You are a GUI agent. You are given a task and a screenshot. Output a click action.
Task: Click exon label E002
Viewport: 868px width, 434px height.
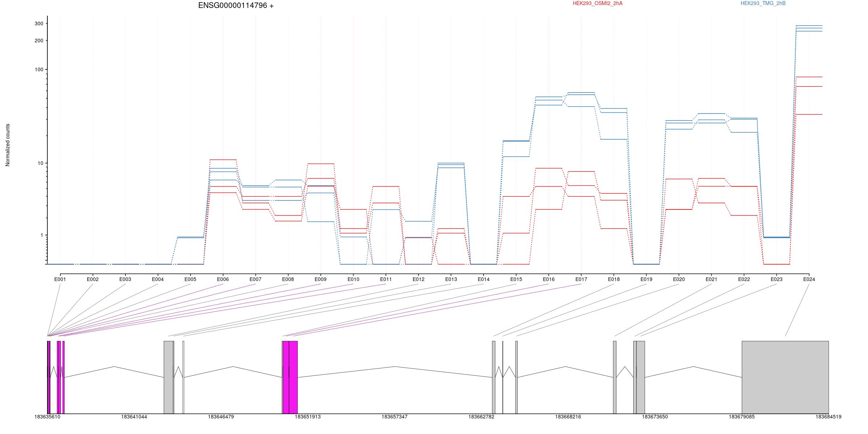point(93,279)
